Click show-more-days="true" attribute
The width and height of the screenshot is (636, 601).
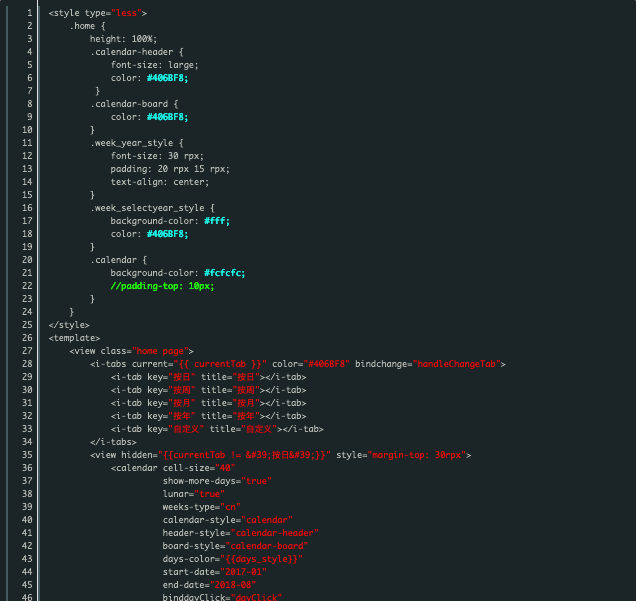[217, 481]
